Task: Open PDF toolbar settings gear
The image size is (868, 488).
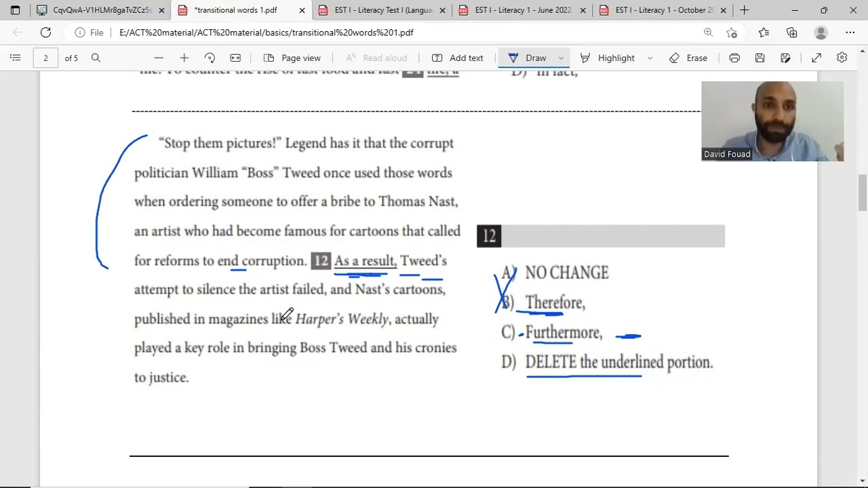Action: (842, 58)
